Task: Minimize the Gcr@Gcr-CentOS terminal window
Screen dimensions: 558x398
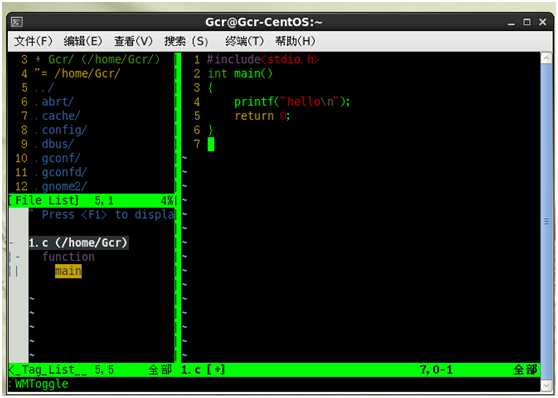Action: pyautogui.click(x=511, y=22)
